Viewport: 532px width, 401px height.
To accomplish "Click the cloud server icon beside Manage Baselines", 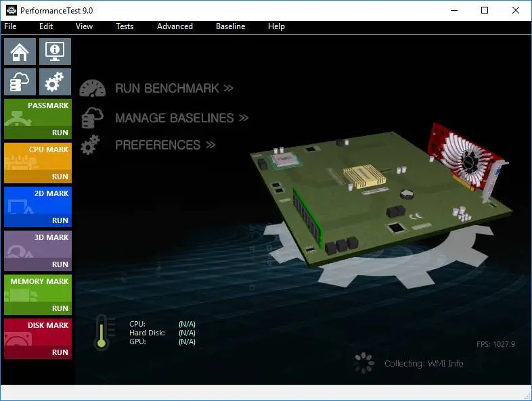I will [x=92, y=118].
